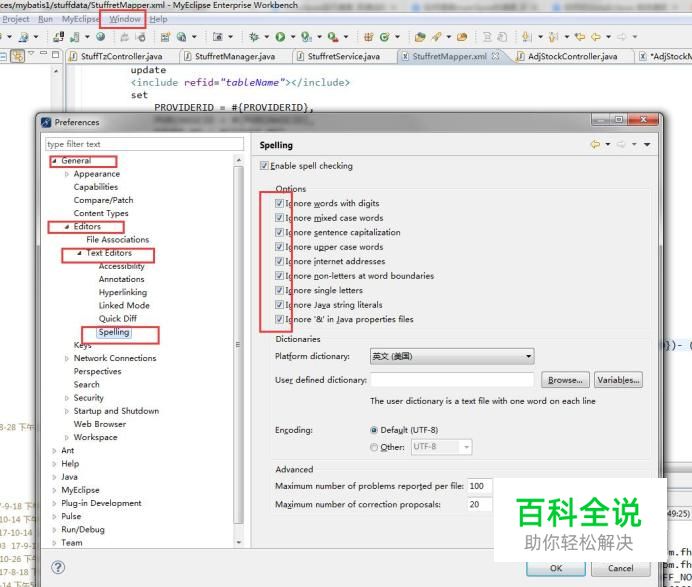The height and width of the screenshot is (587, 692).
Task: Toggle Ignore '&' in Java properties files
Action: click(279, 319)
